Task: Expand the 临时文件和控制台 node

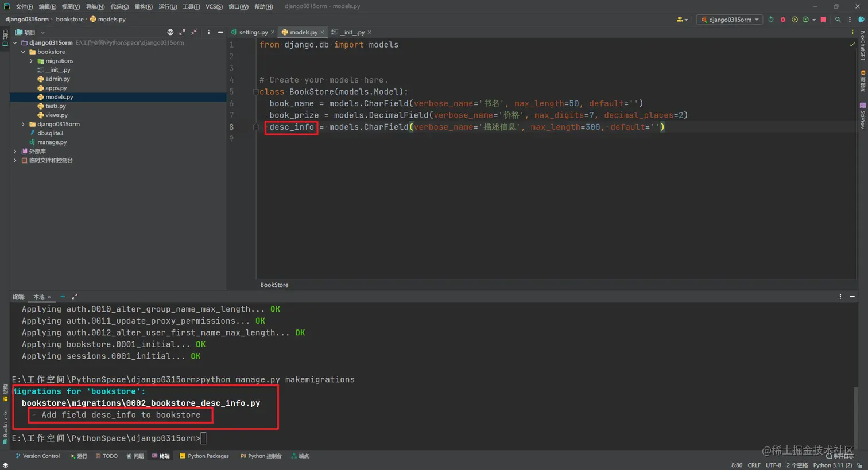Action: (x=15, y=160)
